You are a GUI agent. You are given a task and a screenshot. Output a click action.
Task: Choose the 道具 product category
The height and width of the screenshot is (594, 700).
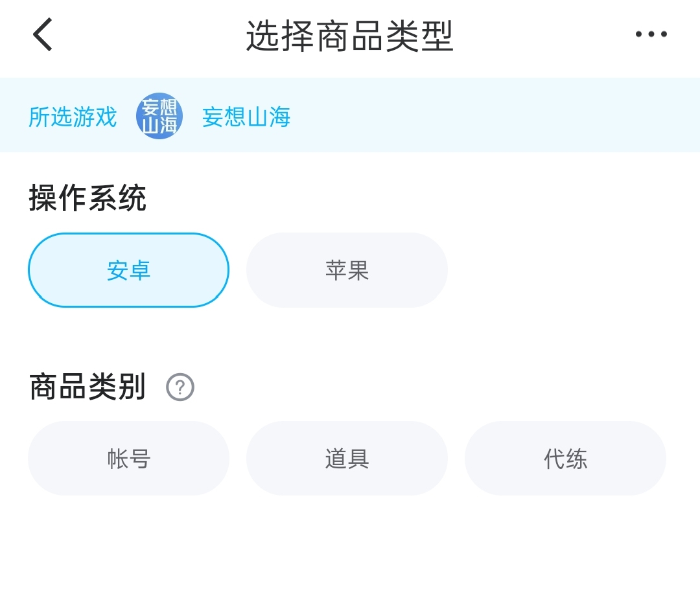click(x=347, y=459)
